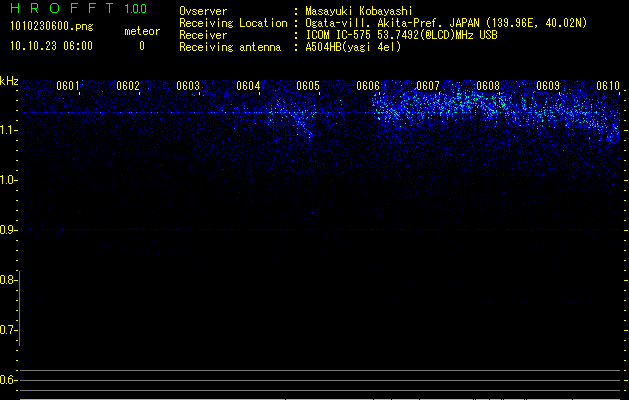
Task: Click the 0606 time marker
Action: pyautogui.click(x=368, y=86)
